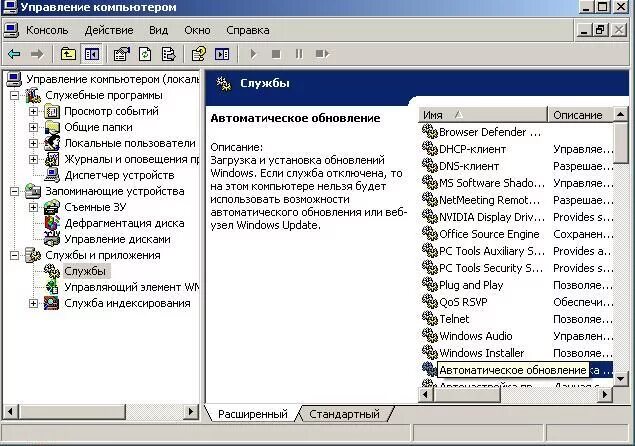Select the Office Source Engine service
The height and width of the screenshot is (446, 635).
[489, 234]
